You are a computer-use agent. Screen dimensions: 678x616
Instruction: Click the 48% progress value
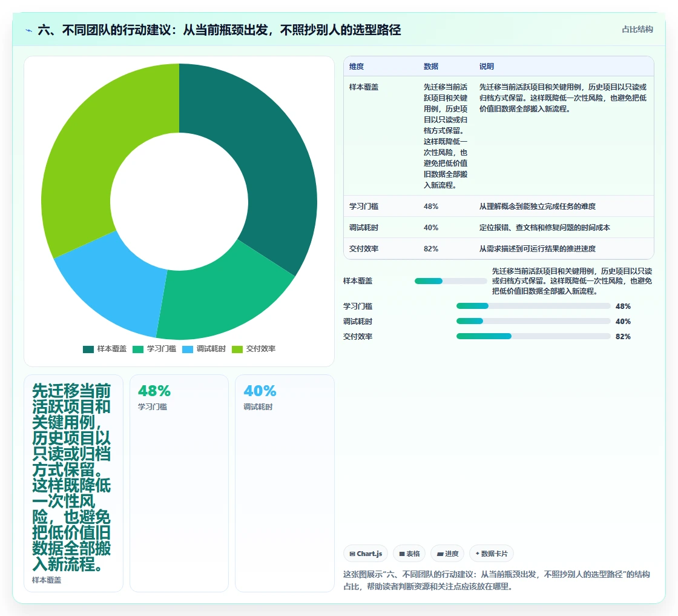(x=623, y=306)
